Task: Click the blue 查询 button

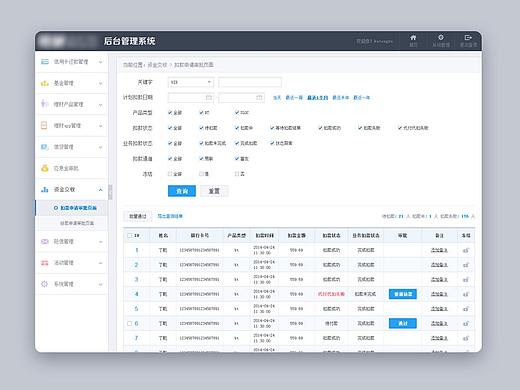Action: tap(182, 191)
